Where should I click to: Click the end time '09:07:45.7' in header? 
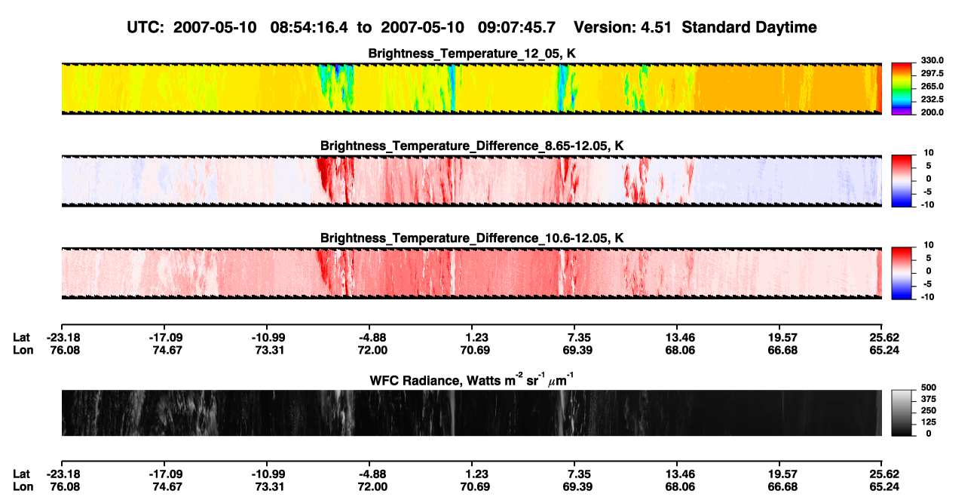pos(516,28)
